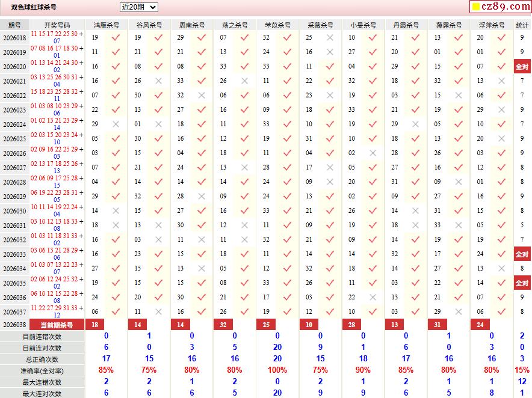Click the cross mark for 小旻杀号 in row 2026036
The image size is (532, 398).
tap(373, 297)
